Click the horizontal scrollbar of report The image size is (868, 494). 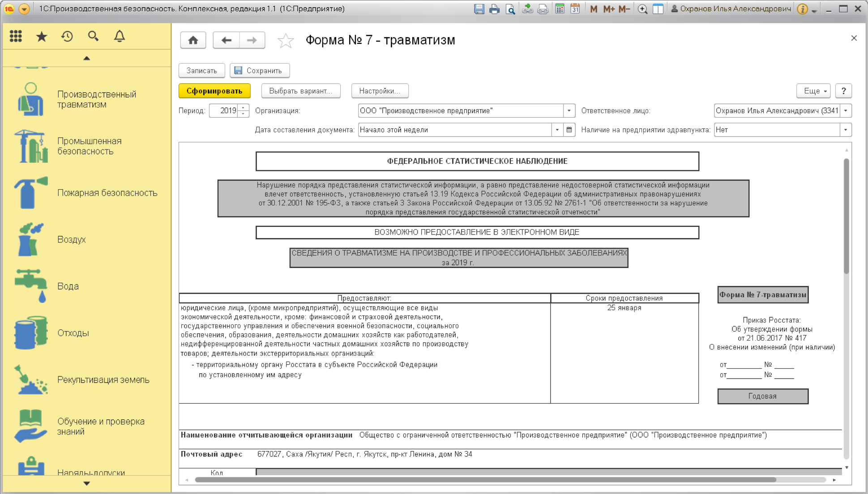(486, 480)
